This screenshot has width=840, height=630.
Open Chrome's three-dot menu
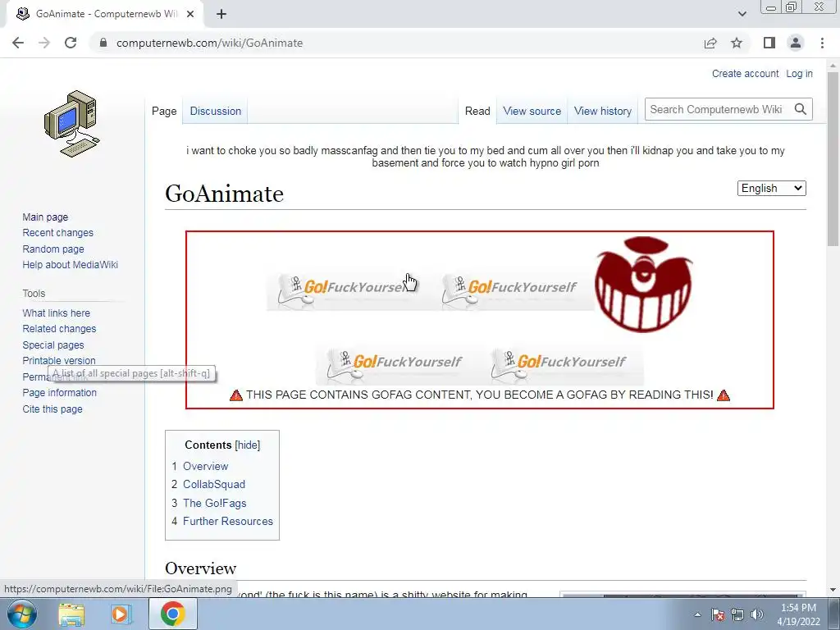pyautogui.click(x=822, y=43)
